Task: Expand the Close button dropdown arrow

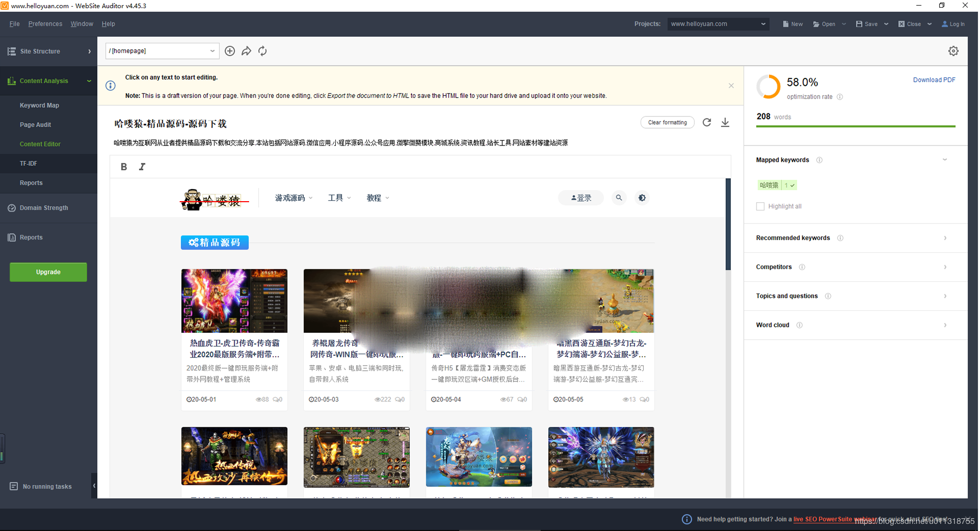Action: click(929, 24)
